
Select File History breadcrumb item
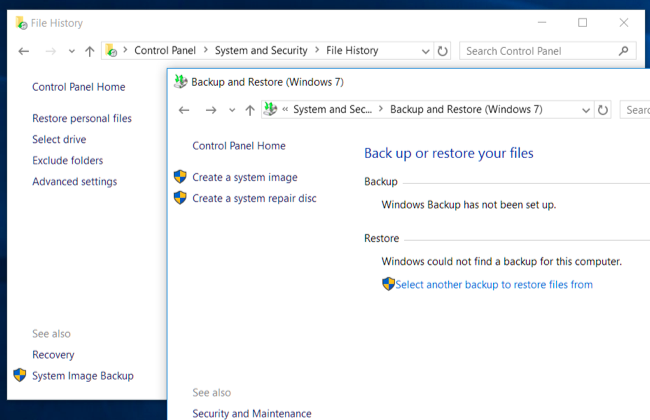[352, 51]
